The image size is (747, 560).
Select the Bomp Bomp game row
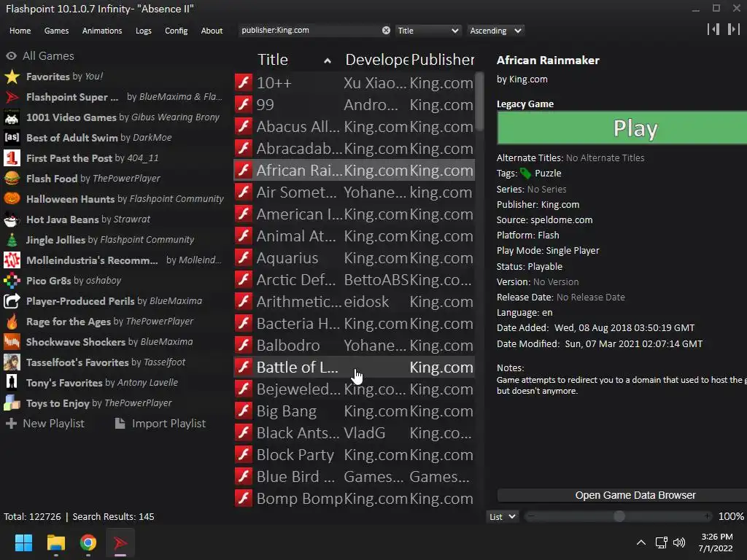(354, 499)
